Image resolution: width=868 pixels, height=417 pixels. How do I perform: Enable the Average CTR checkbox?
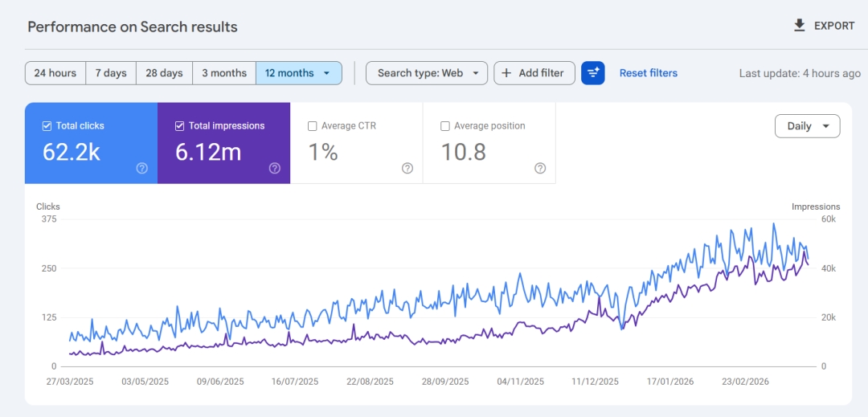pos(312,126)
